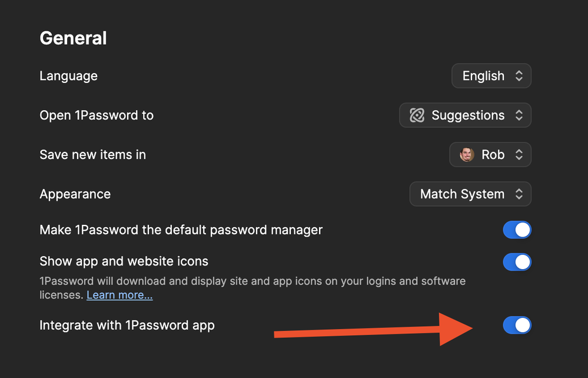Follow the Learn more link
The image size is (588, 378).
tap(119, 295)
